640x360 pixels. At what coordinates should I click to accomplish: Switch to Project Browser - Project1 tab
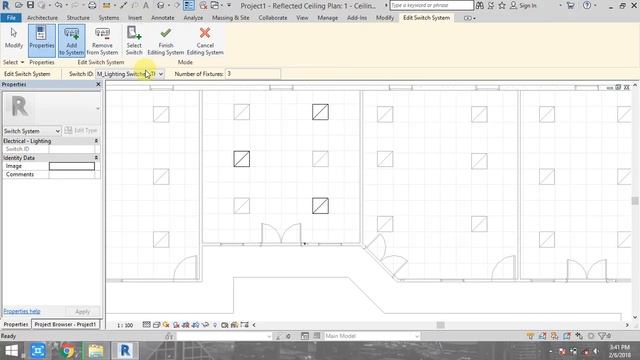click(x=65, y=324)
